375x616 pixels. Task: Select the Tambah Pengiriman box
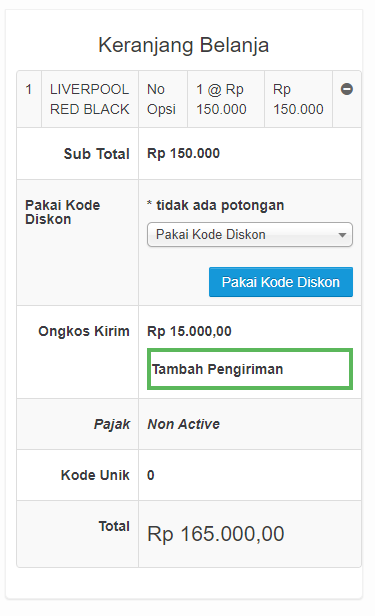[x=250, y=369]
